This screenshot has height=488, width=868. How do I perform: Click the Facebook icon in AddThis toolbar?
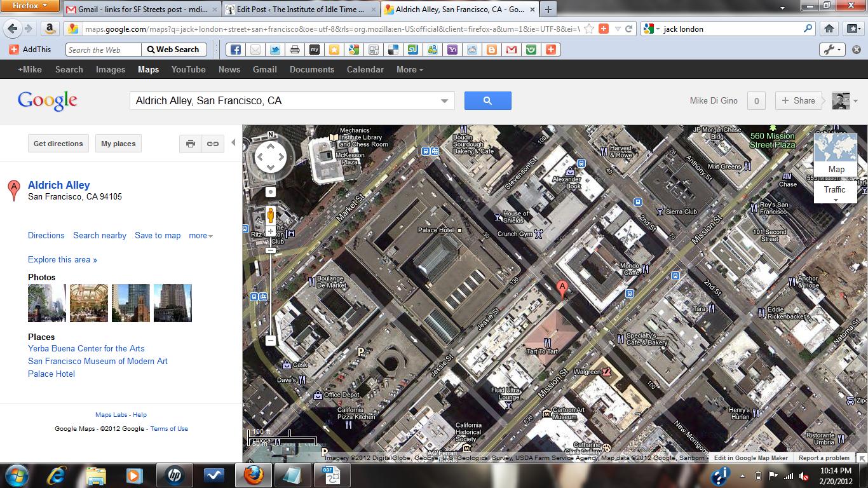(x=235, y=50)
